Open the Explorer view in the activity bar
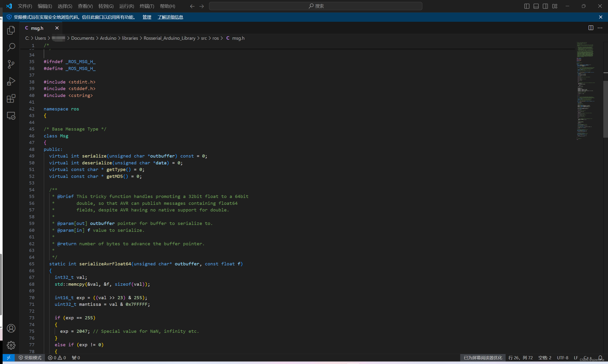This screenshot has height=364, width=608. pos(11,30)
